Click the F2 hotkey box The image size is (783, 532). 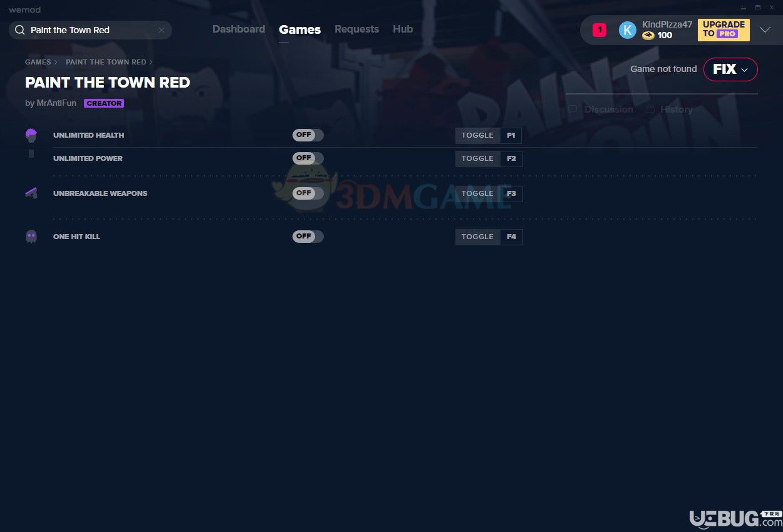pos(511,159)
